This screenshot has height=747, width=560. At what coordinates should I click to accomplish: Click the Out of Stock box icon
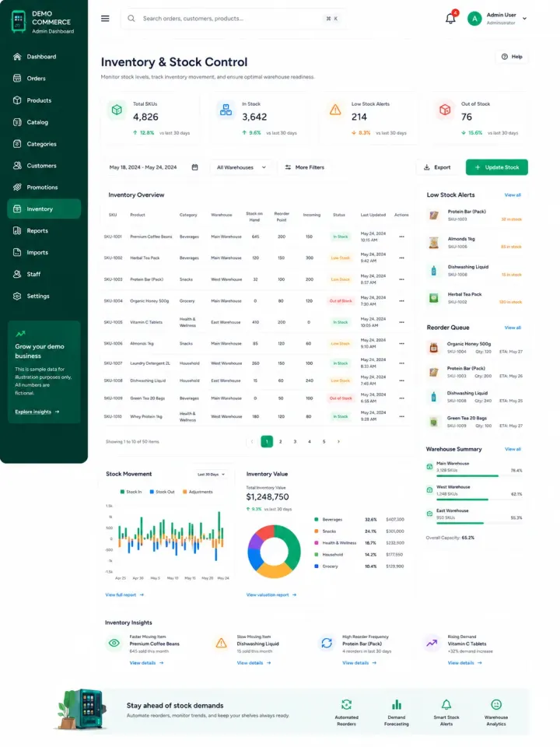click(x=445, y=110)
